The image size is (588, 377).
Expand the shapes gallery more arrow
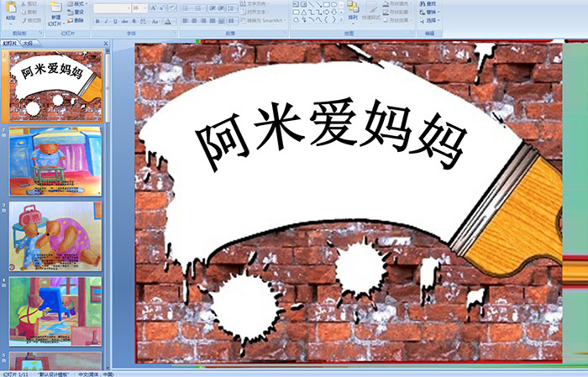[341, 19]
